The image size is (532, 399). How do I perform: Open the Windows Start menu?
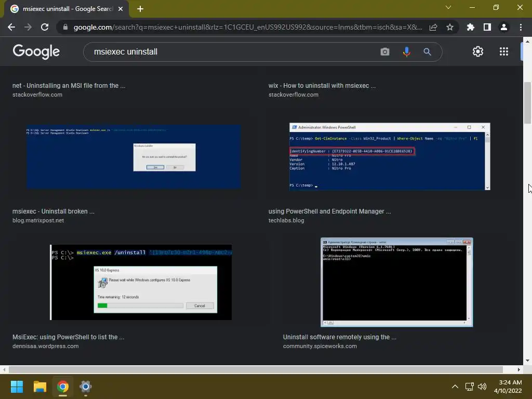17,387
